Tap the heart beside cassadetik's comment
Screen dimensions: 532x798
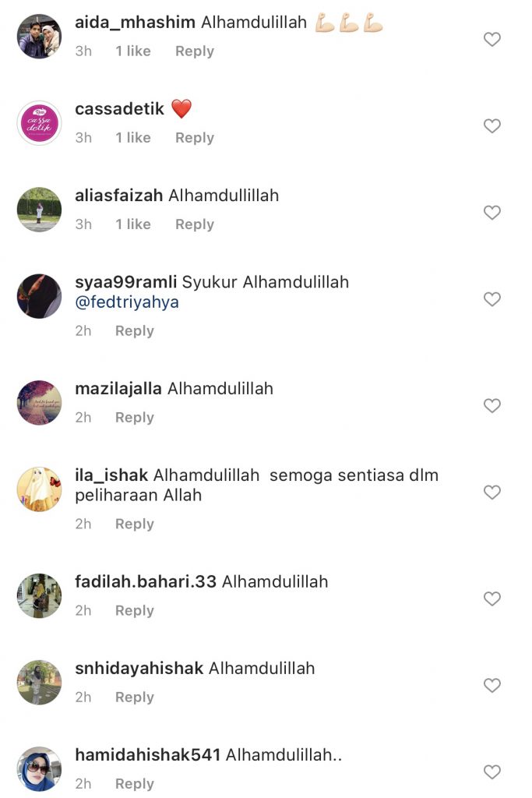491,125
